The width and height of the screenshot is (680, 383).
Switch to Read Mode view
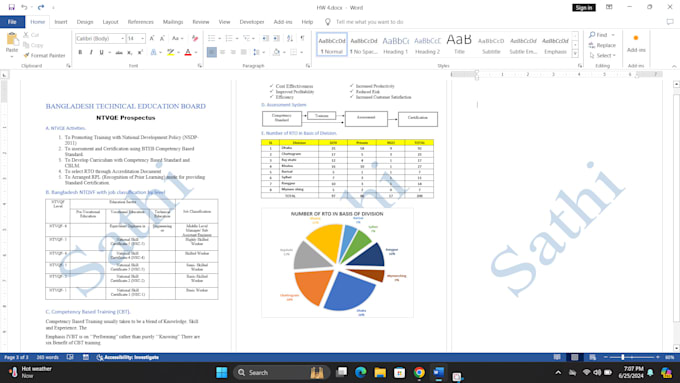coord(557,357)
